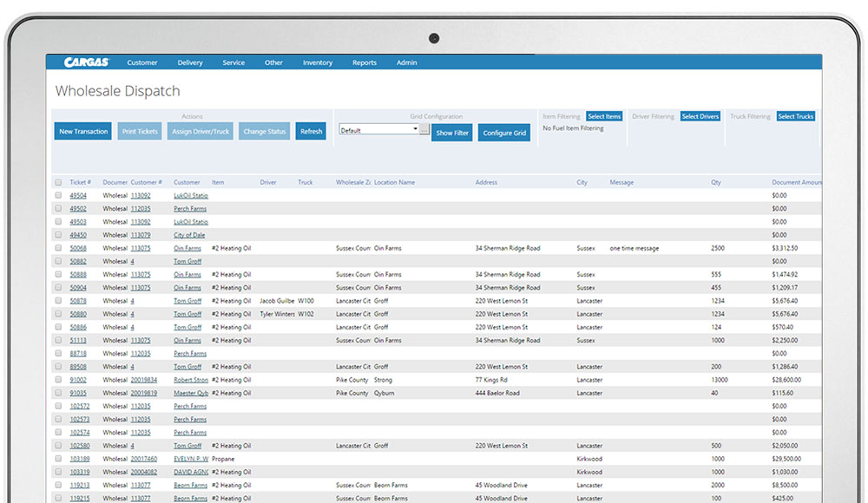Click the Qty column header
The width and height of the screenshot is (868, 503).
click(x=716, y=182)
